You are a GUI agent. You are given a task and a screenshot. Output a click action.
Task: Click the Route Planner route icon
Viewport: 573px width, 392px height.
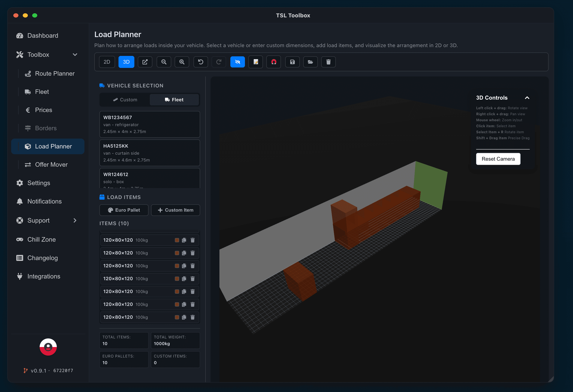[28, 73]
